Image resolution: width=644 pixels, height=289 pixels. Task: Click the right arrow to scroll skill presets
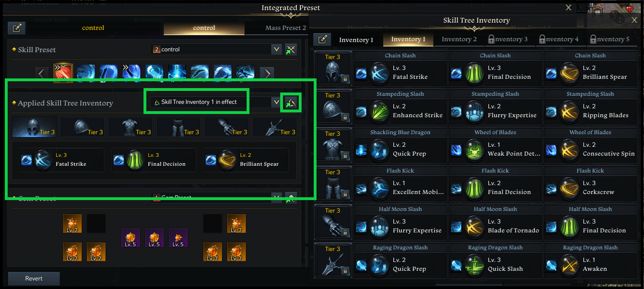[267, 73]
